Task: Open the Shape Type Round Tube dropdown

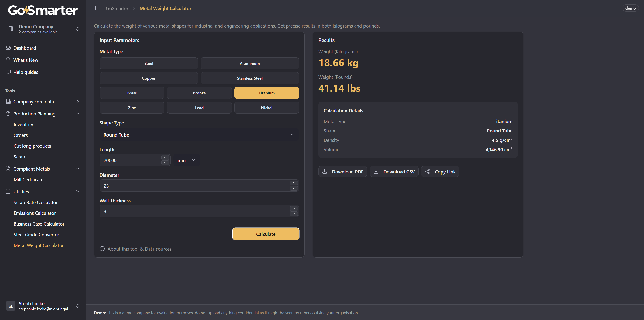Action: 199,135
